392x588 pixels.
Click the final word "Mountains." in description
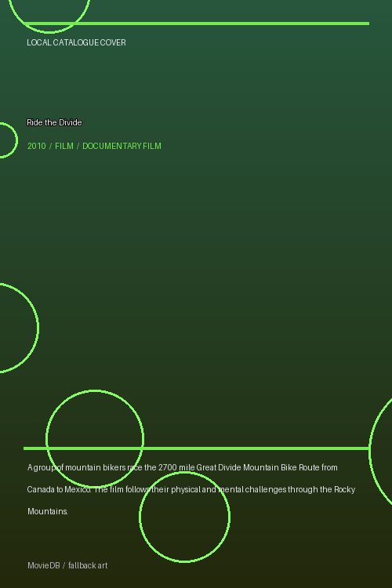click(x=48, y=511)
